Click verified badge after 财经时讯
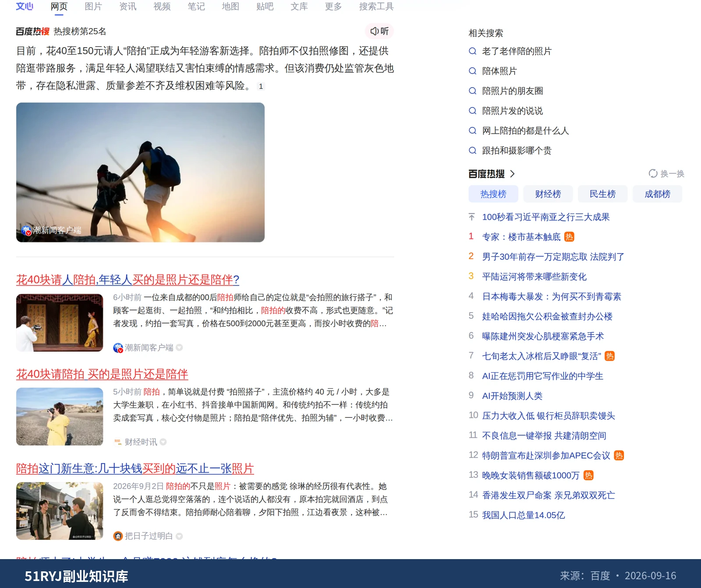This screenshot has width=701, height=588. [x=163, y=442]
